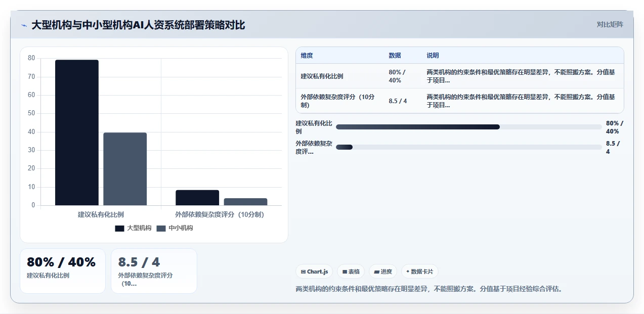Click the 中小机构 bar for 外部依赖复杂度评分
644x314 pixels.
[245, 202]
